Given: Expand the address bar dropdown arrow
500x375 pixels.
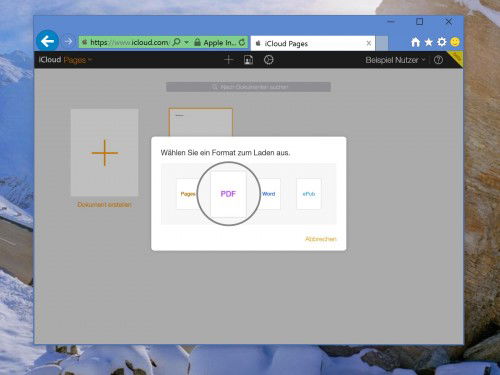Looking at the screenshot, I should coord(187,42).
